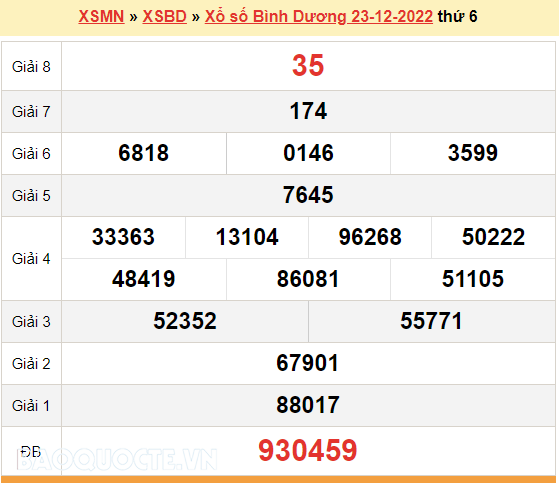Click the ĐB special prize 930459
559x483 pixels.
pos(308,450)
